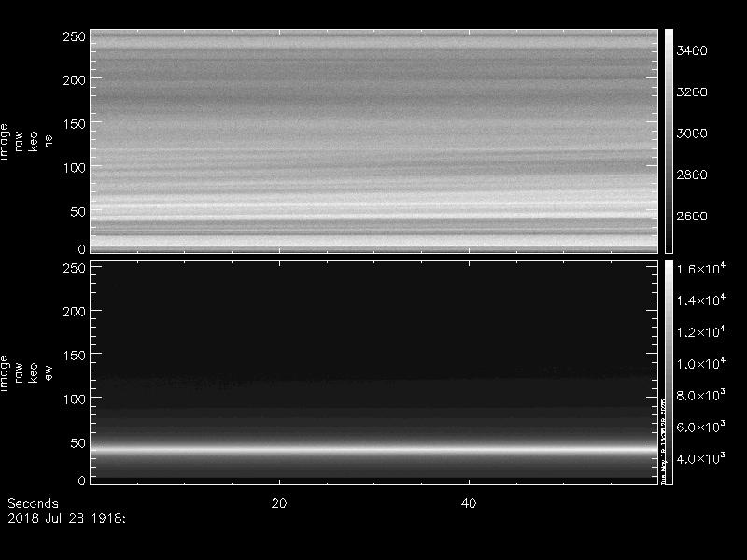The image size is (747, 560).
Task: Click the "1.6×10⁴" lower colorbar label
Action: click(701, 268)
